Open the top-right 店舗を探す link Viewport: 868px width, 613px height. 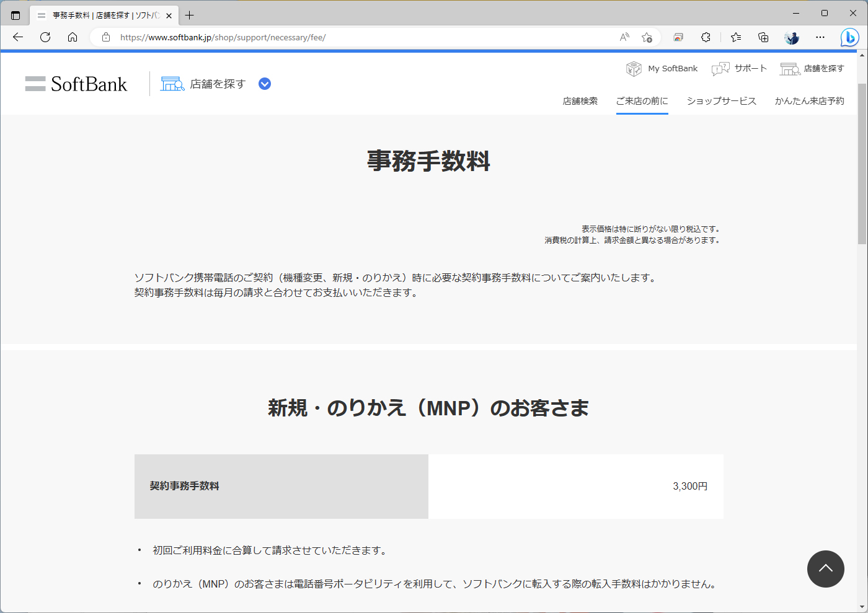click(824, 69)
